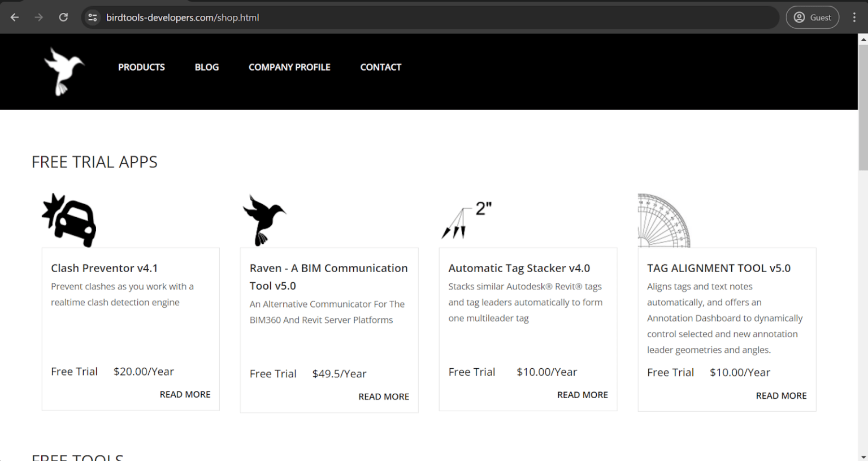Go to the CONTACT page
Screen dimensions: 868x461
click(380, 67)
